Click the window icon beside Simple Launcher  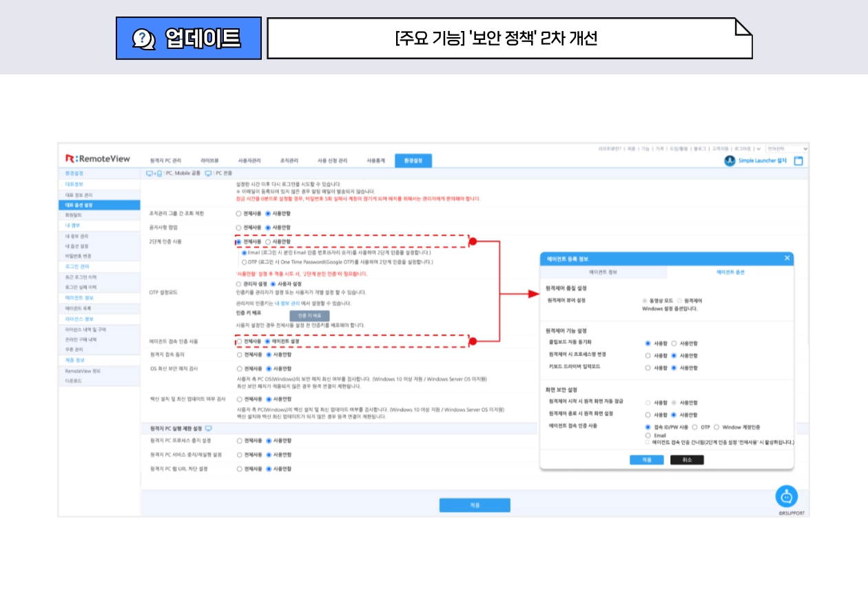pos(798,161)
